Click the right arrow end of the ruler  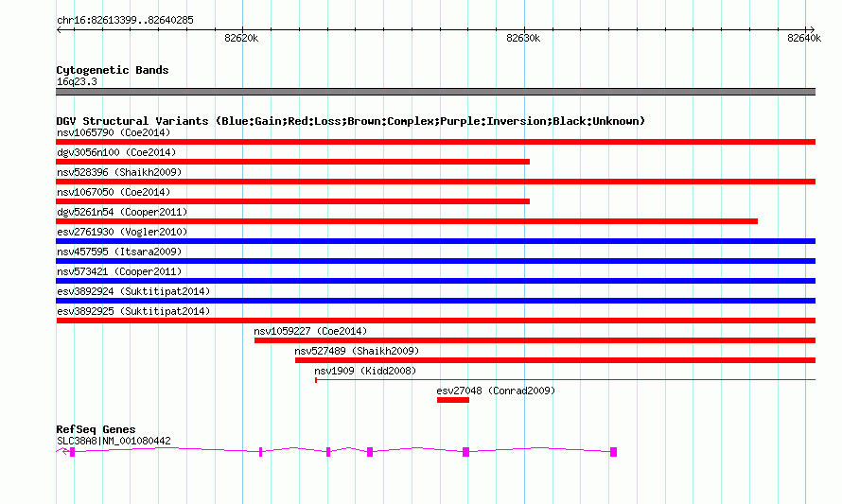coord(812,29)
